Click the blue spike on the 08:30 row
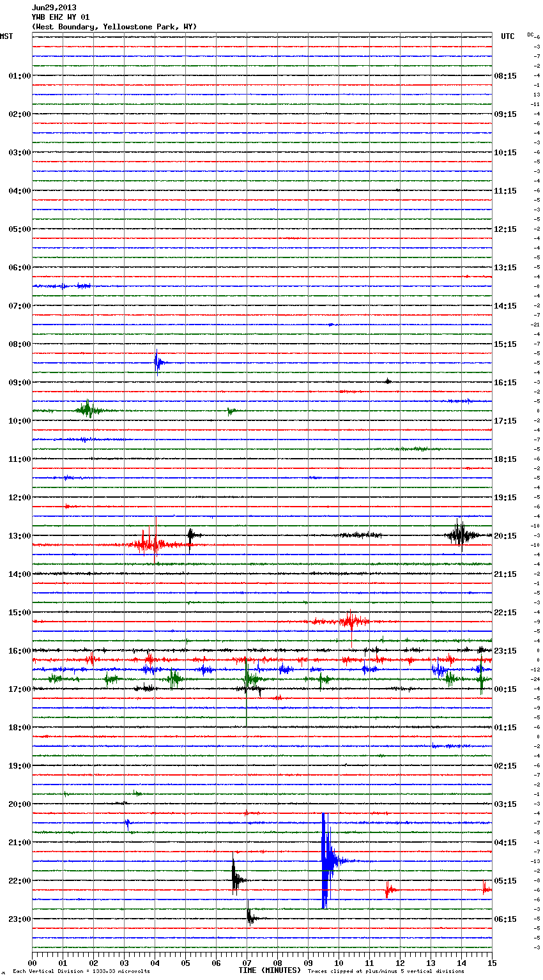 point(157,363)
